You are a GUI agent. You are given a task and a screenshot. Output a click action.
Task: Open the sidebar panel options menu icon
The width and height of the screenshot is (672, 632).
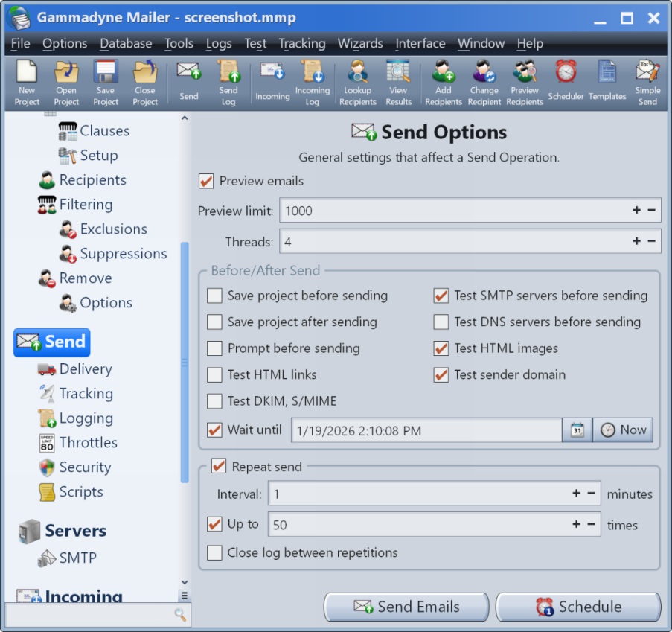click(185, 596)
